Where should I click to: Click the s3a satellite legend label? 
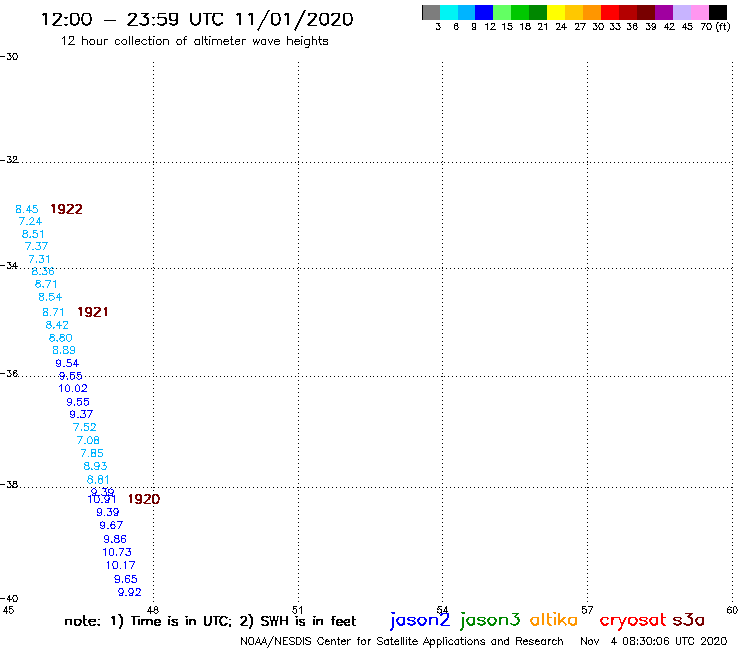[x=688, y=620]
